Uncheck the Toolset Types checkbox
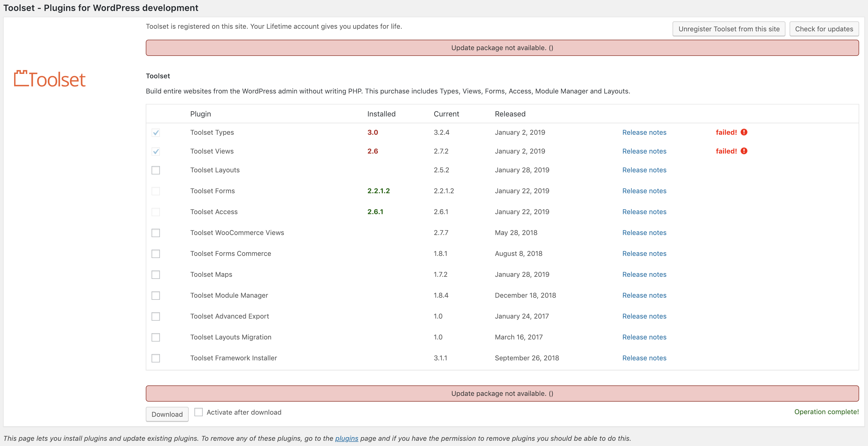The height and width of the screenshot is (446, 868). click(x=156, y=132)
